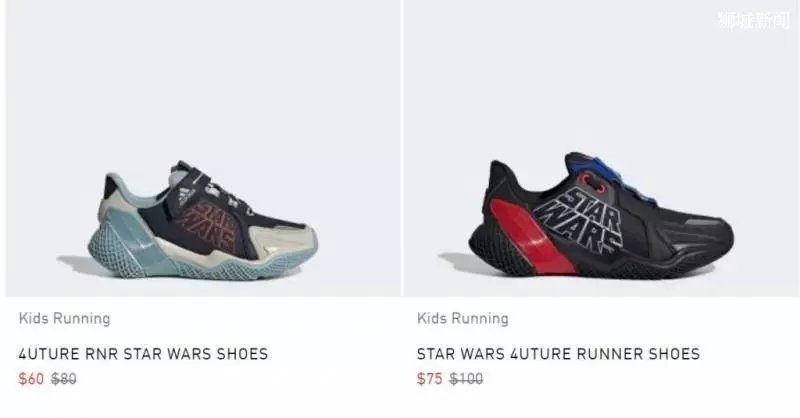Click the $60 sale price
The image size is (800, 418).
point(31,379)
